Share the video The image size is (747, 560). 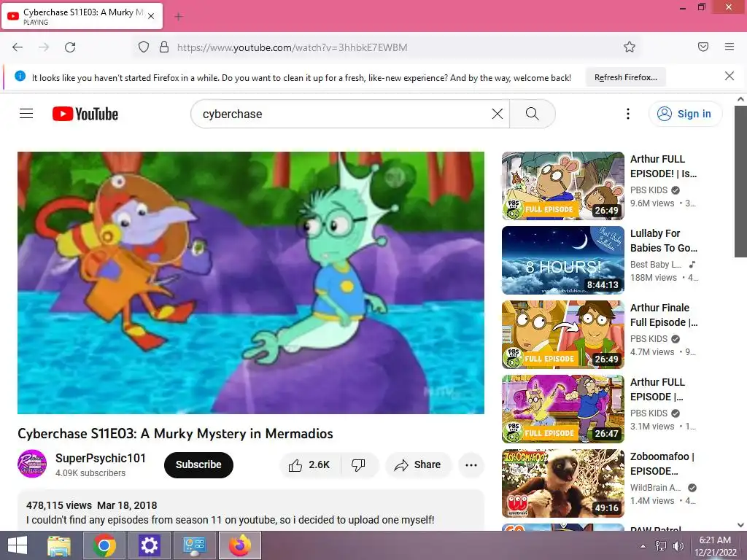point(417,464)
